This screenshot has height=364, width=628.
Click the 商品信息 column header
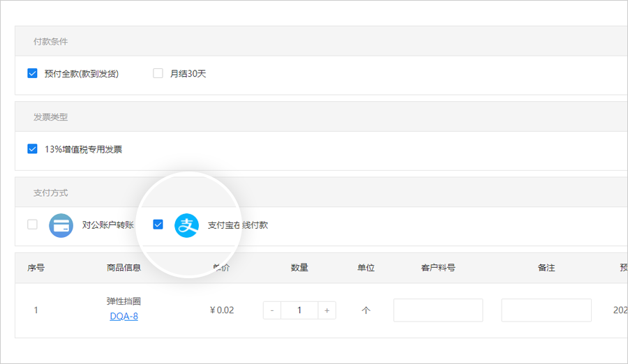[124, 268]
